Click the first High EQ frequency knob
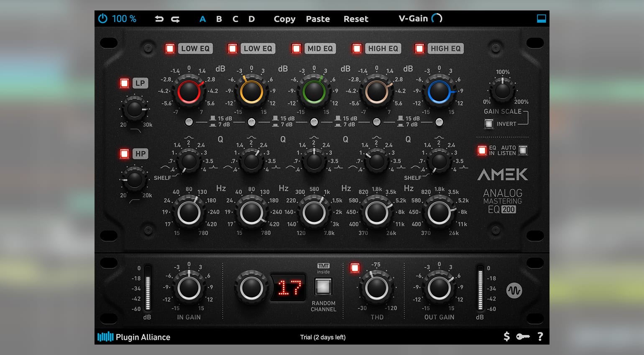Screen dimensions: 644x355 tap(376, 213)
